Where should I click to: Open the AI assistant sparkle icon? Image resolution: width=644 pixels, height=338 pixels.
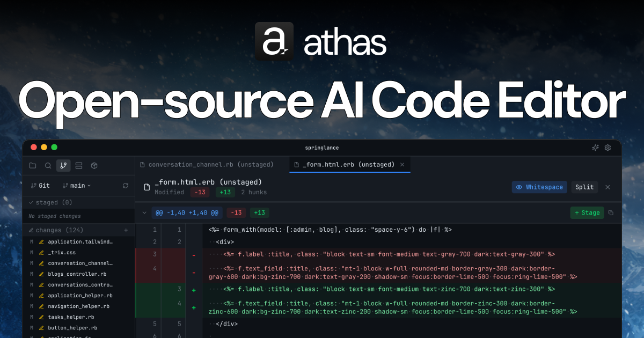point(595,148)
